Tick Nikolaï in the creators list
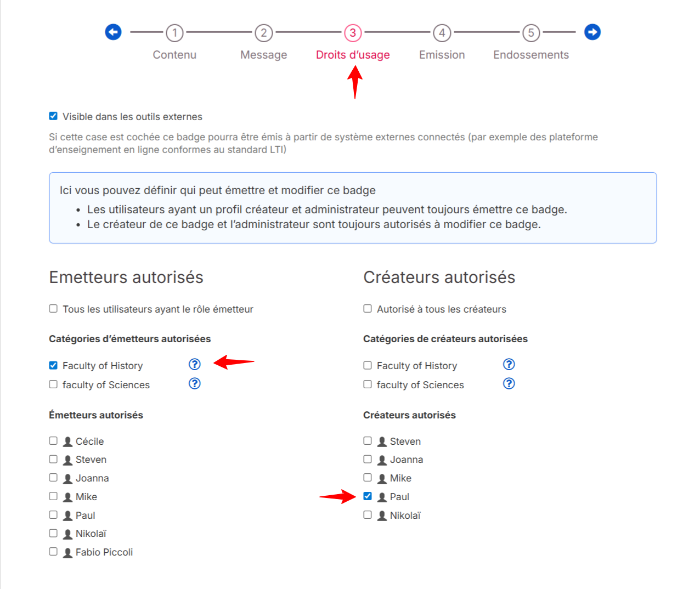The width and height of the screenshot is (700, 589). [368, 515]
